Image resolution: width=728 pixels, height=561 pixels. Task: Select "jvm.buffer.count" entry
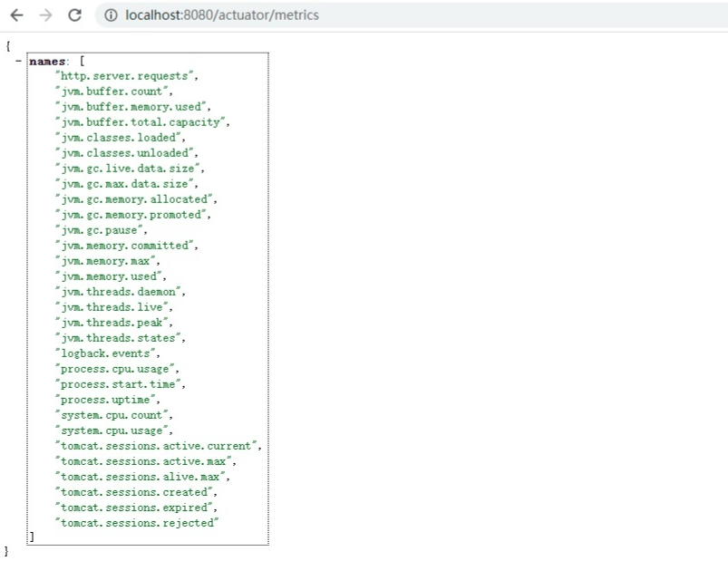[x=112, y=92]
